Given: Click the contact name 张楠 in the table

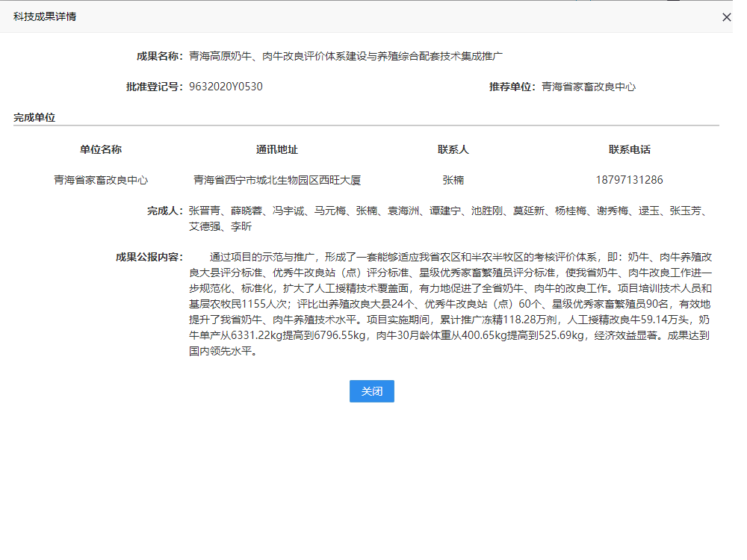Looking at the screenshot, I should [x=453, y=180].
